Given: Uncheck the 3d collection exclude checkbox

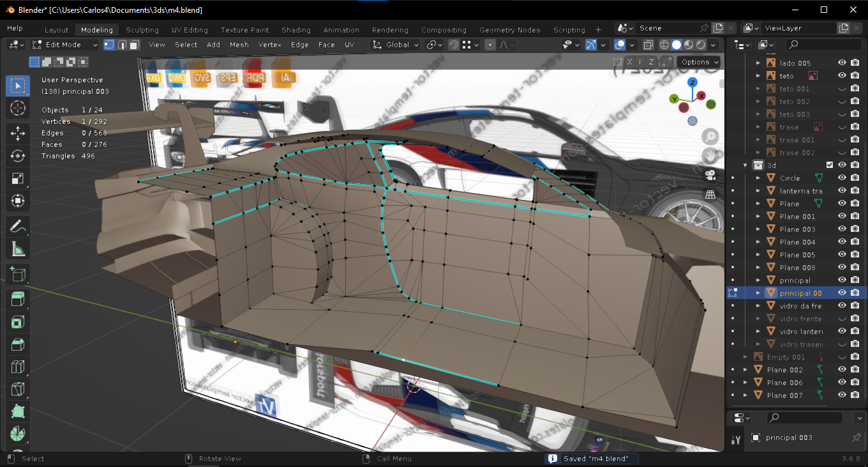Looking at the screenshot, I should pos(830,165).
